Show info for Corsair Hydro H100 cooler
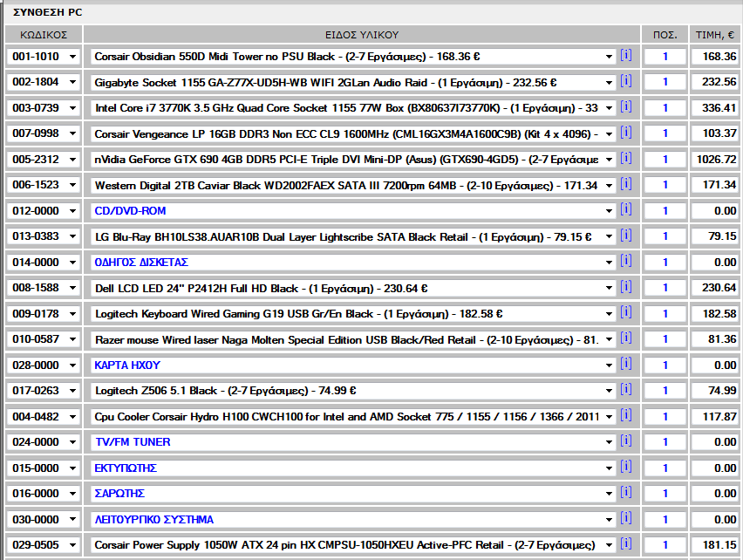 (x=626, y=416)
